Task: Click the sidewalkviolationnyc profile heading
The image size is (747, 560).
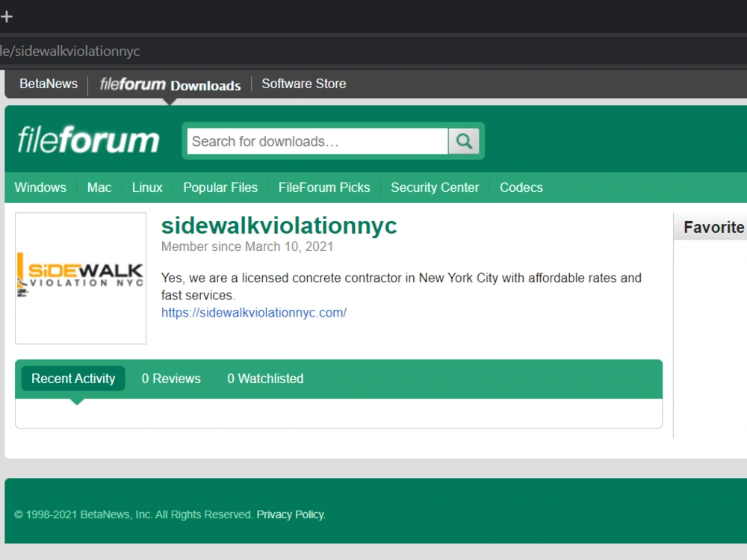Action: 279,225
